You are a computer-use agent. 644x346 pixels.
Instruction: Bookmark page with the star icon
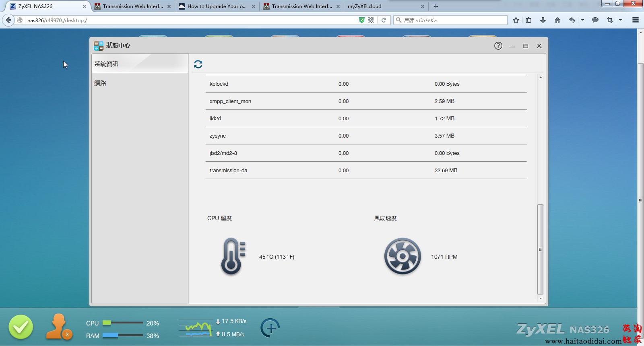click(x=516, y=20)
